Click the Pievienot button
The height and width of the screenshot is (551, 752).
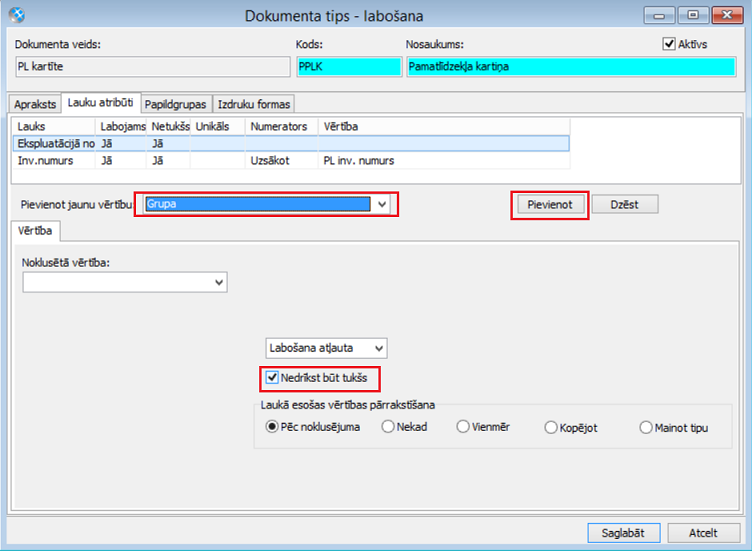(550, 205)
